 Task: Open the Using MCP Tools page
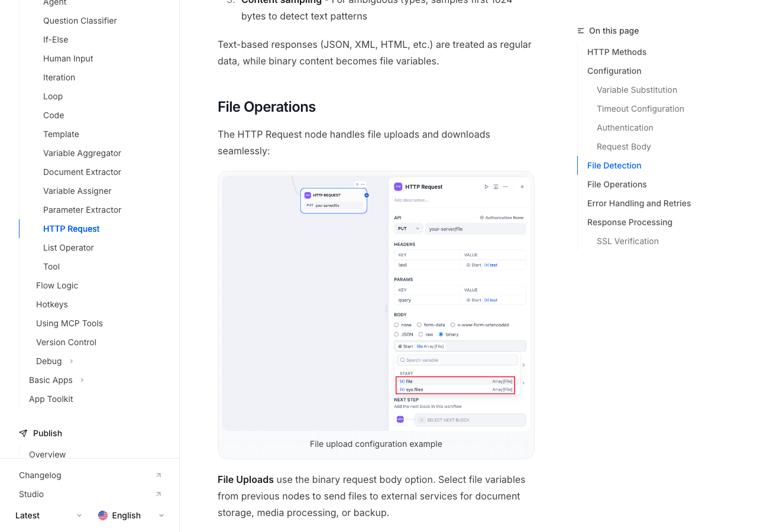[69, 323]
